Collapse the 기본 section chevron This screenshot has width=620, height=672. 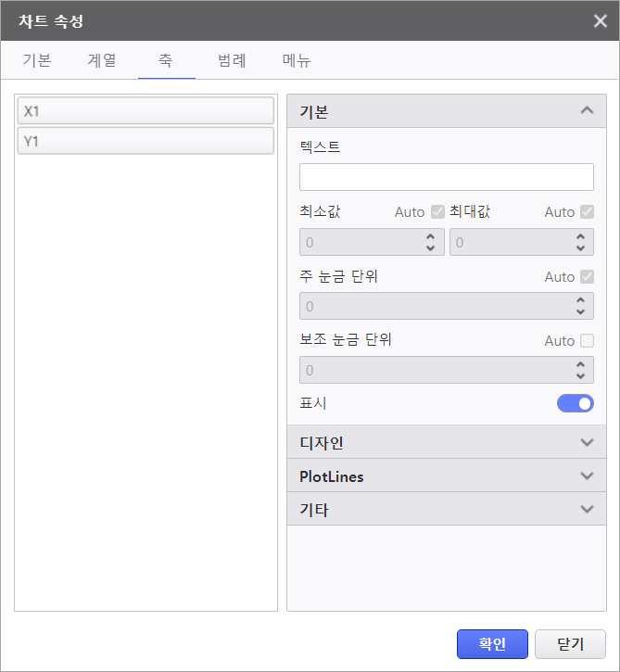click(586, 111)
